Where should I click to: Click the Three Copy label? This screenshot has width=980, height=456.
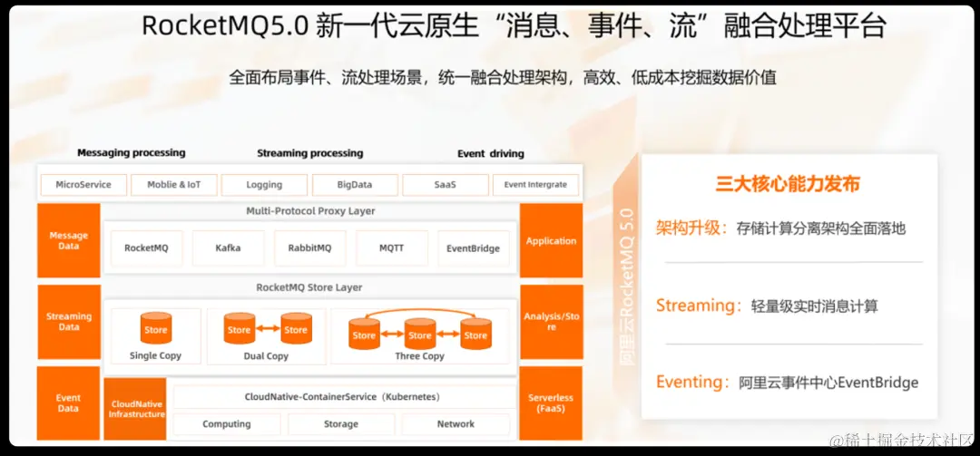(420, 356)
